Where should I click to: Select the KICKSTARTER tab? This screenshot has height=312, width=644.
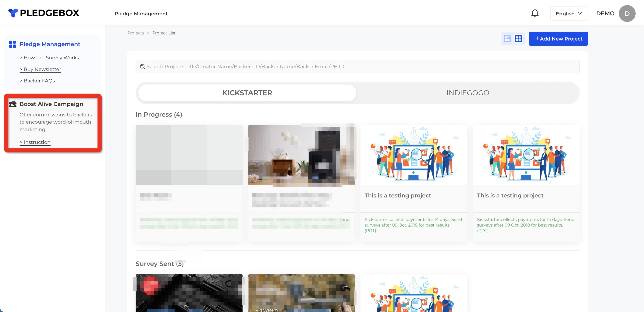click(x=247, y=93)
